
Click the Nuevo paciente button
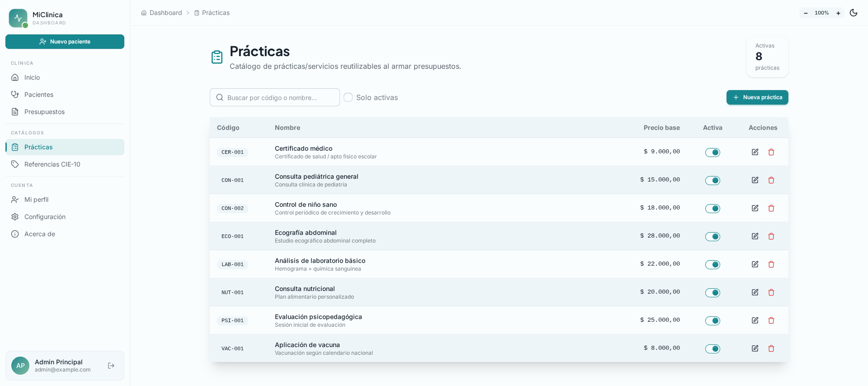(x=65, y=42)
